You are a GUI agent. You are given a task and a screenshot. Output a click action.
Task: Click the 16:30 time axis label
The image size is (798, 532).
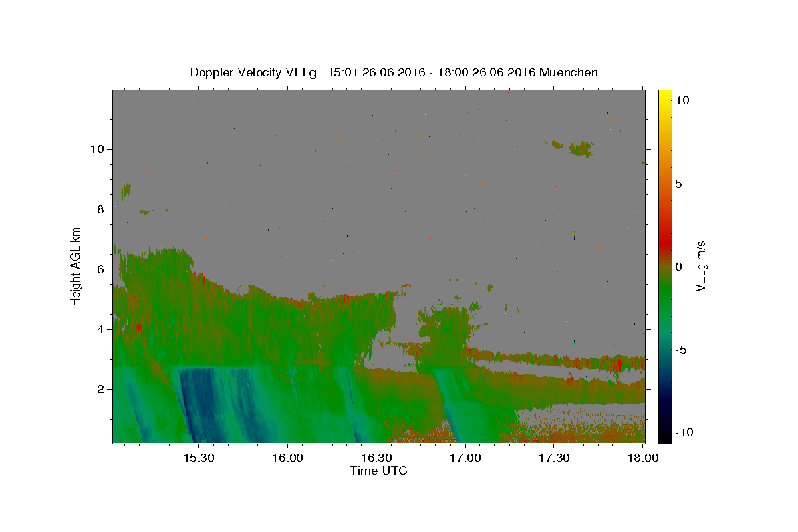click(376, 458)
